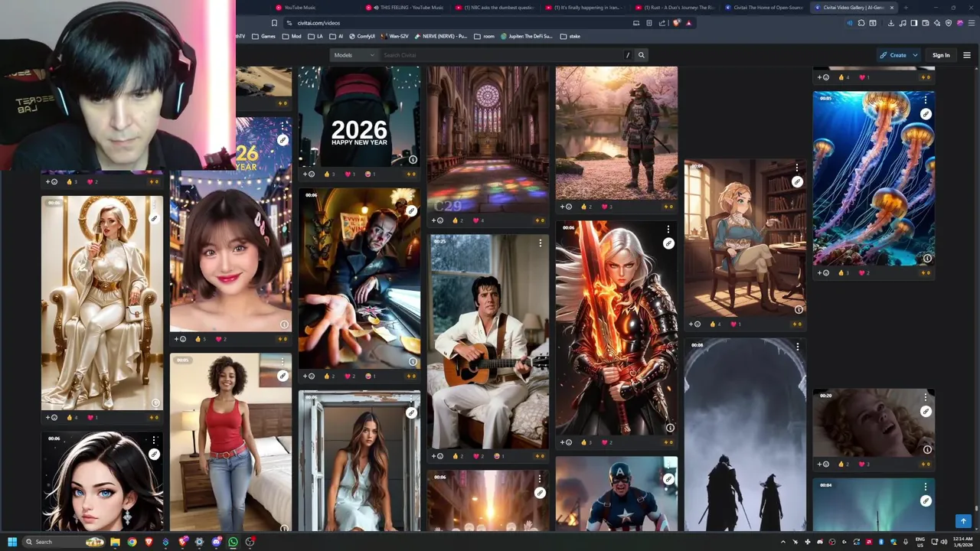Open browser downloads icon
Image resolution: width=980 pixels, height=551 pixels.
(x=890, y=23)
